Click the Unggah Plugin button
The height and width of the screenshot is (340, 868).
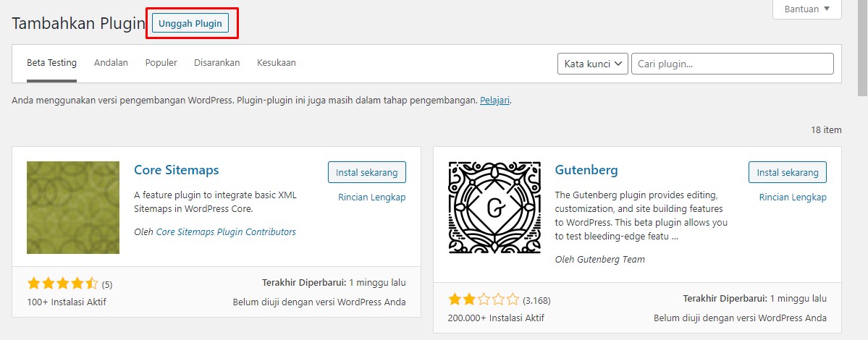point(190,23)
